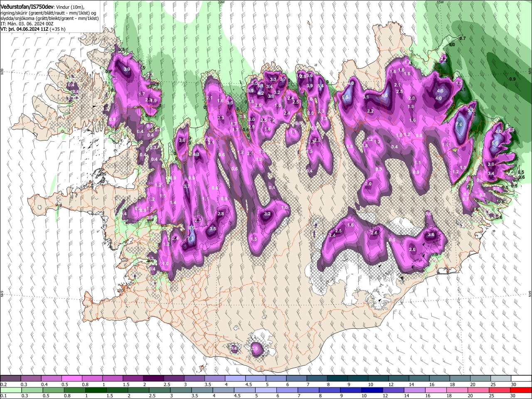
Task: Select the top-row dark purple swatch labeled 2
Action: pos(153,378)
